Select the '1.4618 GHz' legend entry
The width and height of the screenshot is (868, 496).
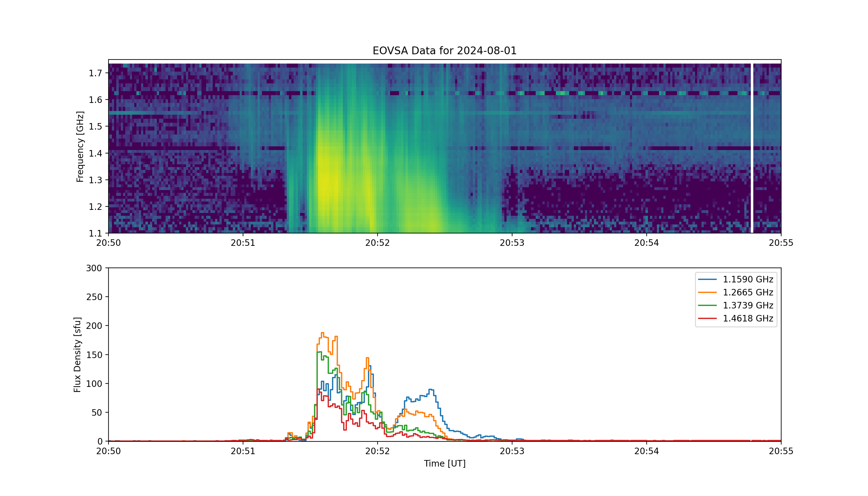point(736,318)
